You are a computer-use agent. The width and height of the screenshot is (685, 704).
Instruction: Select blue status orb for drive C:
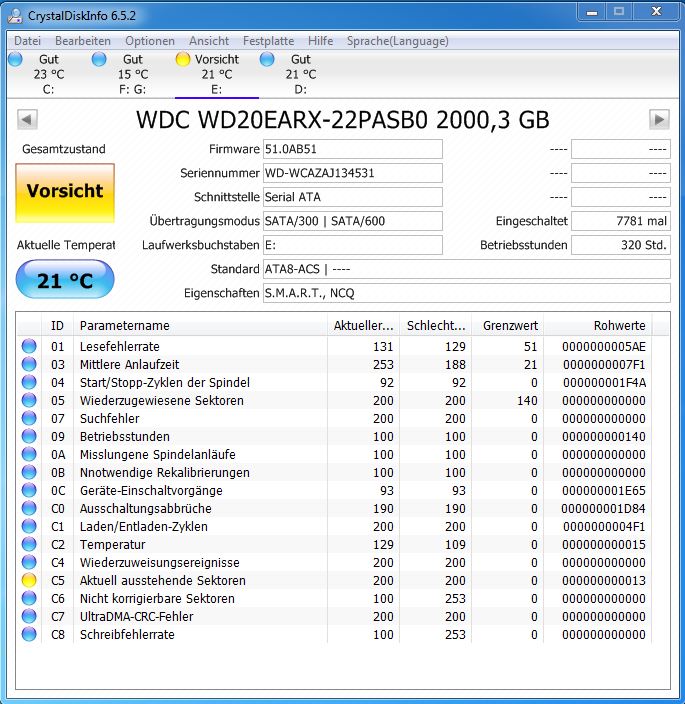tap(15, 59)
